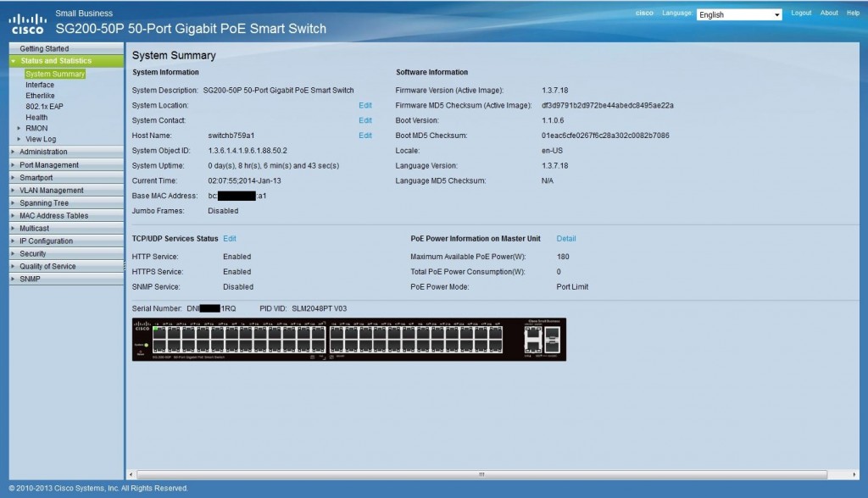This screenshot has height=498, width=868.
Task: Expand the VLAN Management menu
Action: 66,191
